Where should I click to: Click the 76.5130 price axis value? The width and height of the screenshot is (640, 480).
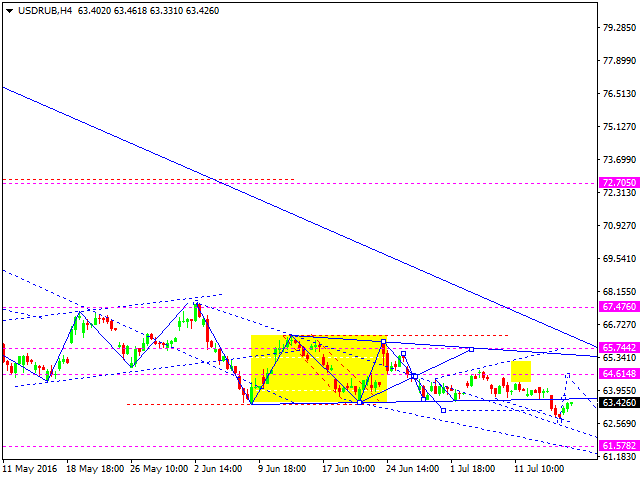619,93
